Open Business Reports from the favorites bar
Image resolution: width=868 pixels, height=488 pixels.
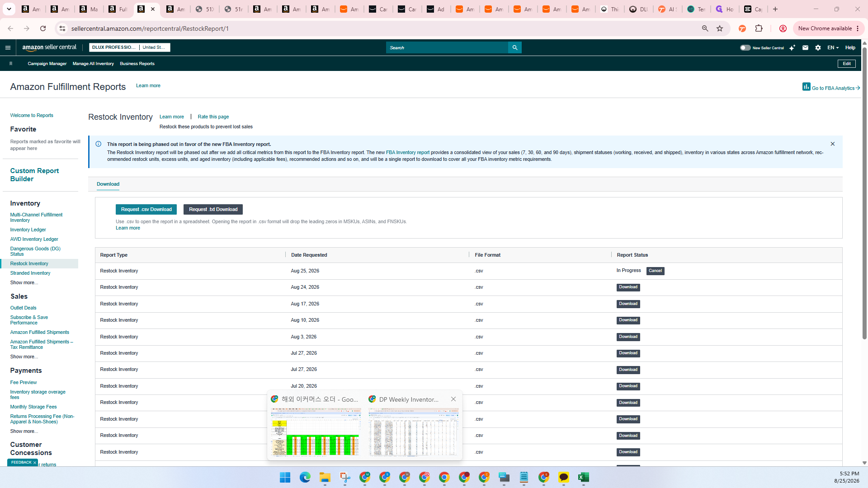coord(137,64)
